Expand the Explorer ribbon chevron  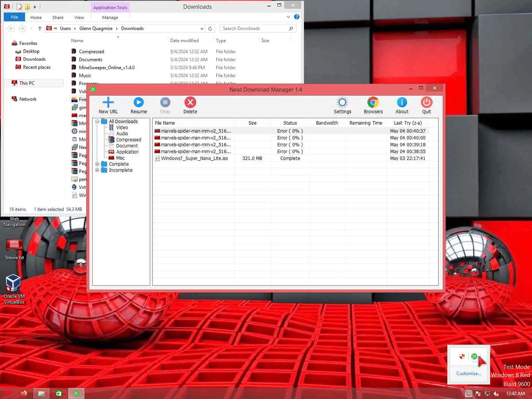pyautogui.click(x=288, y=17)
